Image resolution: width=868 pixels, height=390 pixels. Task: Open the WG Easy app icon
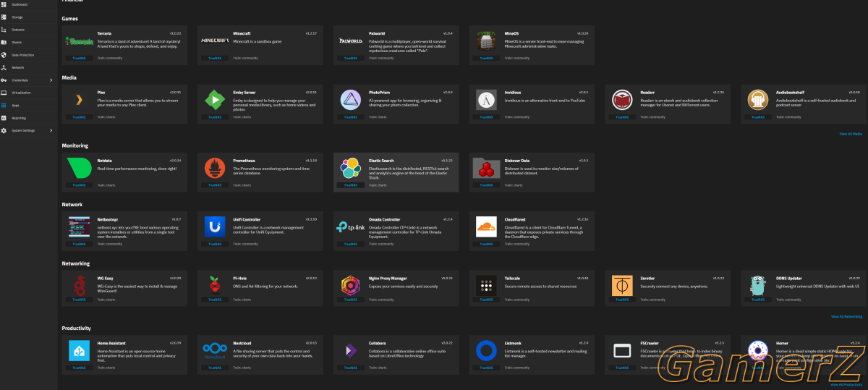[x=79, y=287]
